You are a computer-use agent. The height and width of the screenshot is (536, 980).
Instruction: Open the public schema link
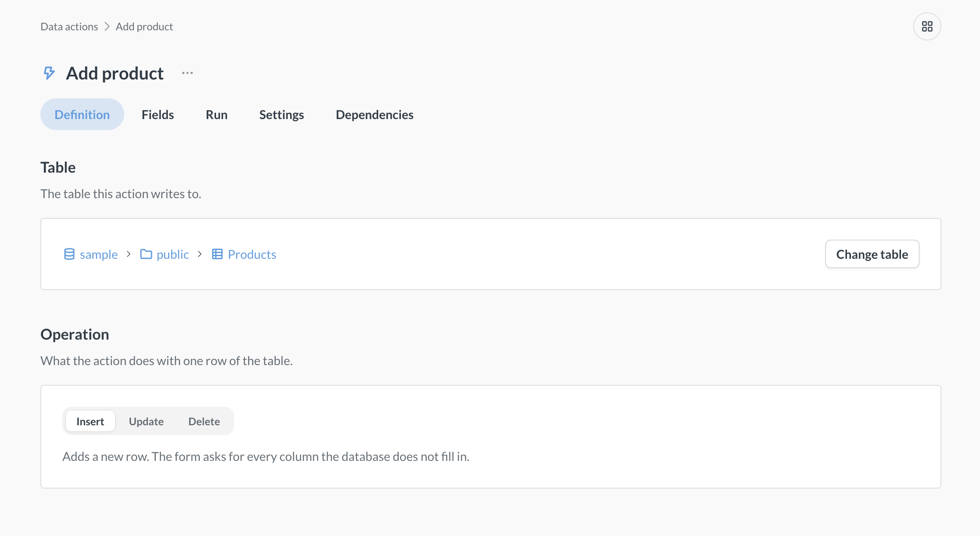(173, 254)
